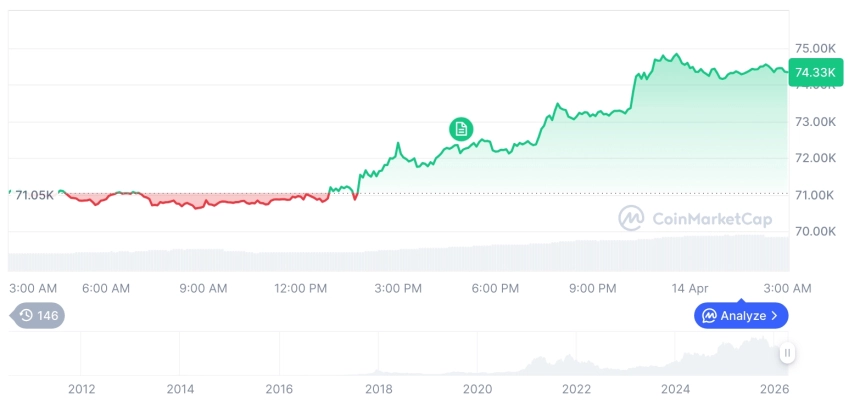Select 2018 on the year navigator
This screenshot has height=401, width=860.
[x=378, y=389]
